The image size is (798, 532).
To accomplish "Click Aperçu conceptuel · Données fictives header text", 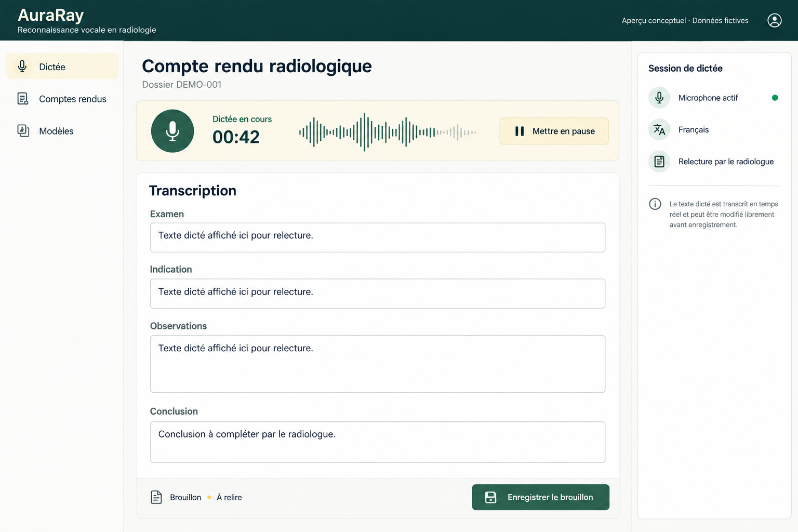I will pyautogui.click(x=685, y=20).
